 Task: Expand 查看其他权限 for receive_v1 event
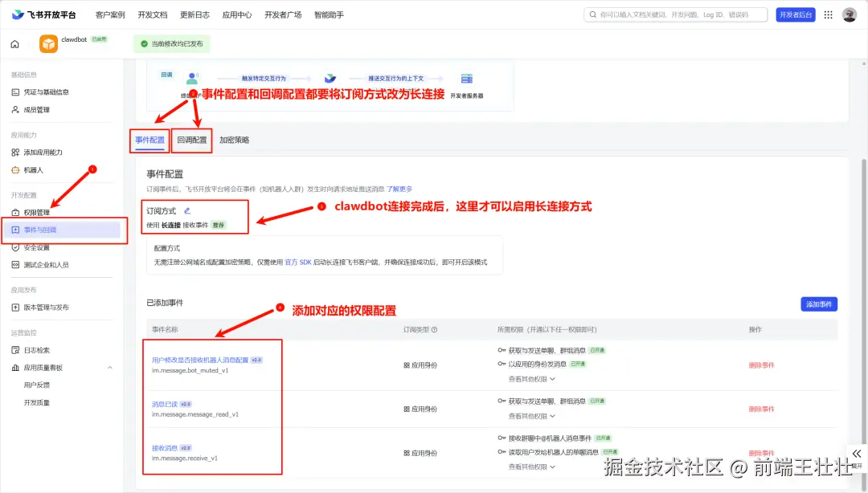531,467
